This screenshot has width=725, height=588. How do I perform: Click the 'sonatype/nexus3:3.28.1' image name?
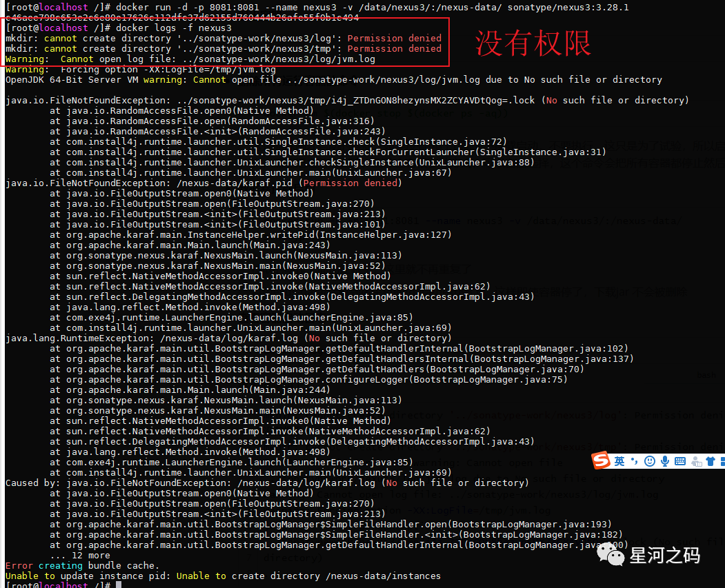(x=568, y=7)
